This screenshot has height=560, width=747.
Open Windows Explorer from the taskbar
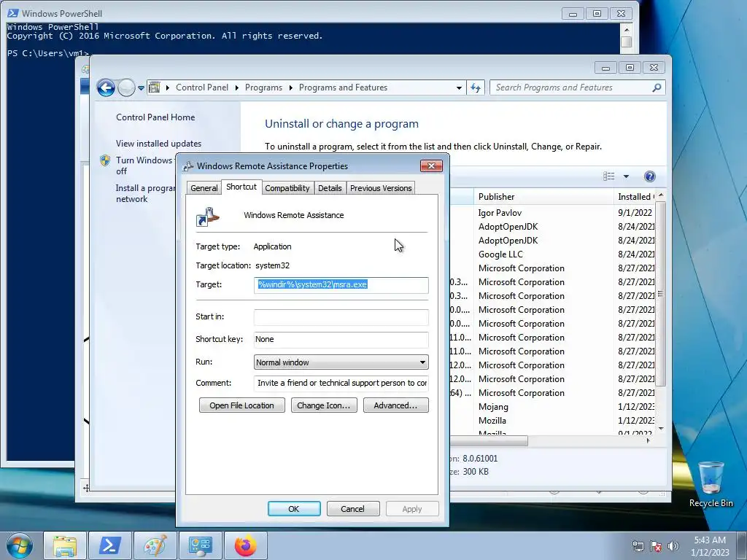[x=65, y=545]
